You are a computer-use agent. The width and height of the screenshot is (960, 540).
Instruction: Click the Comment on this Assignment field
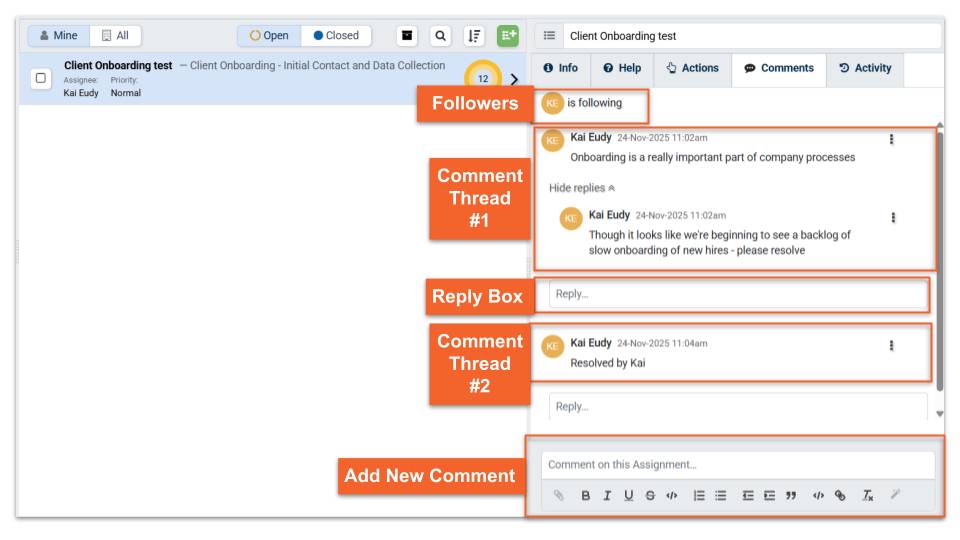[x=738, y=465]
